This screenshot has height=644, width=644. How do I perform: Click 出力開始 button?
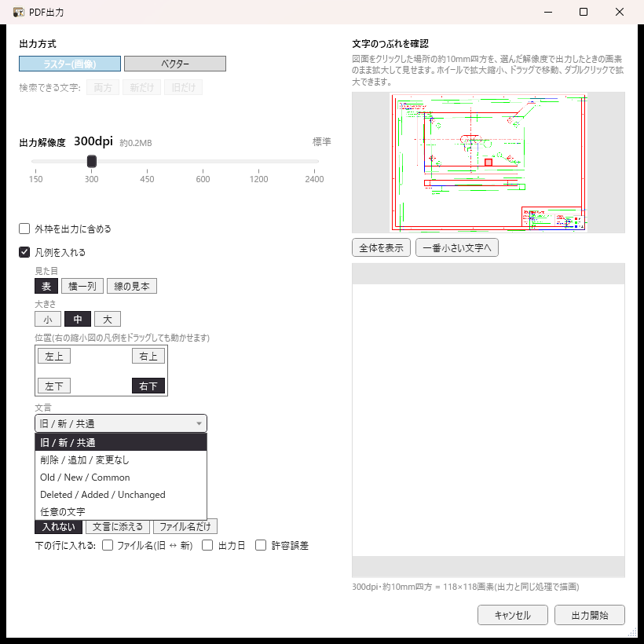pyautogui.click(x=589, y=615)
